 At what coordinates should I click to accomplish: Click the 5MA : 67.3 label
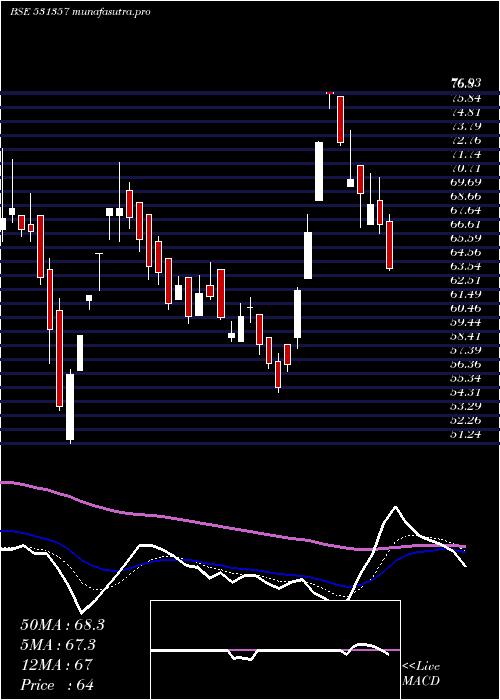pos(59,645)
